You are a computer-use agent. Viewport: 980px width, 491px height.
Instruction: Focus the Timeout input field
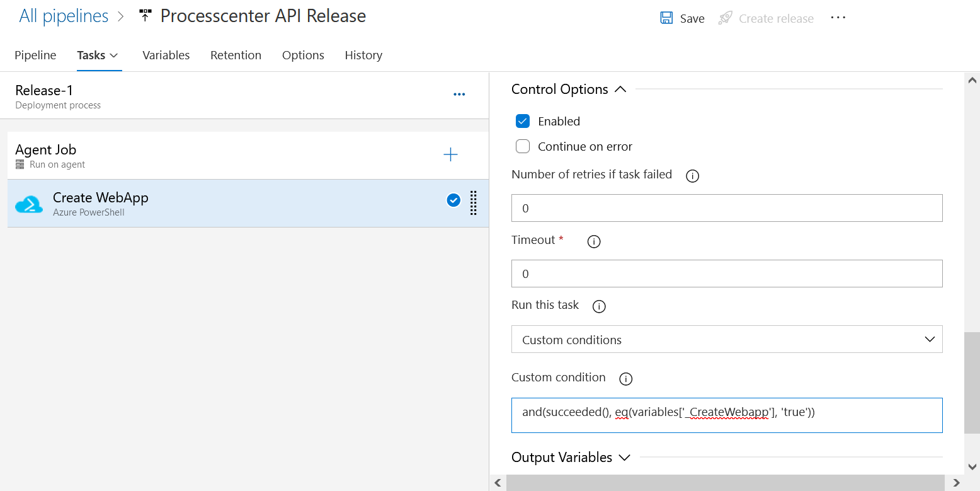click(727, 274)
